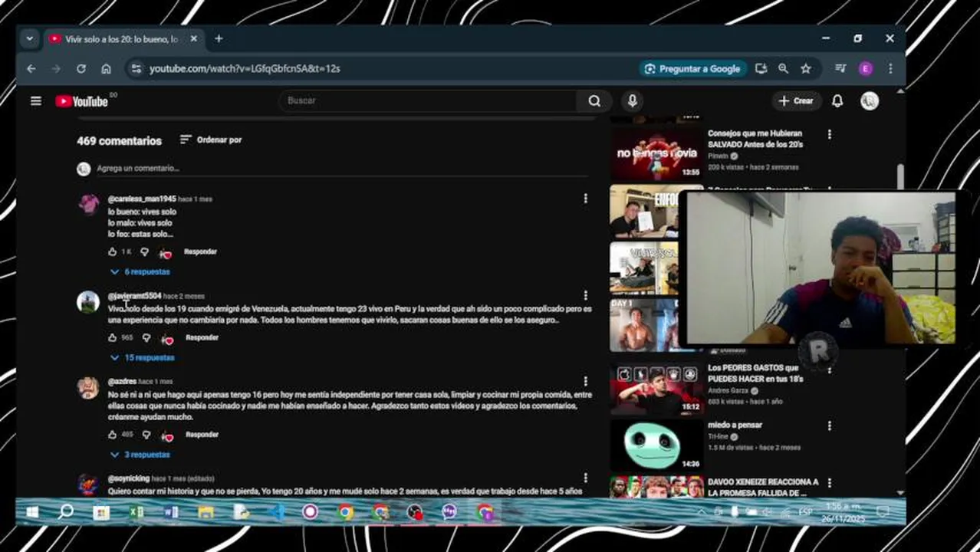The image size is (980, 552).
Task: Open the 'Los PEORES GASTOS' thumbnail
Action: (656, 388)
